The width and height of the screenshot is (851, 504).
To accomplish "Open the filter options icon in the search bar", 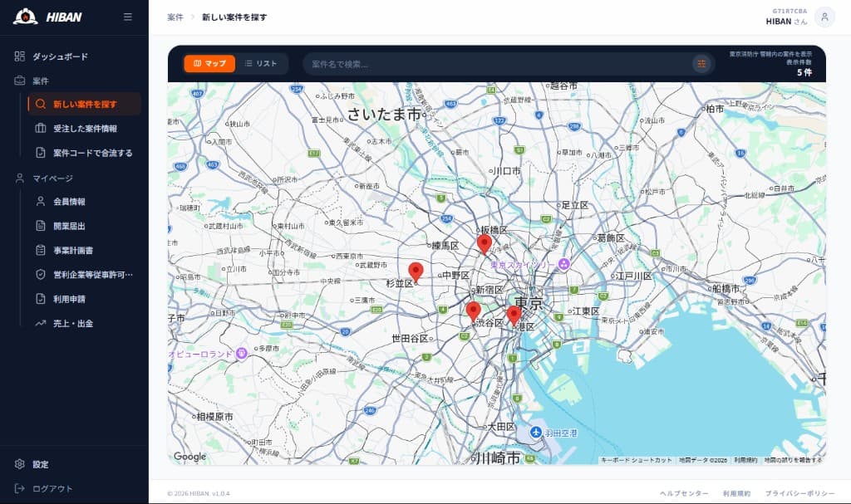I will tap(701, 64).
